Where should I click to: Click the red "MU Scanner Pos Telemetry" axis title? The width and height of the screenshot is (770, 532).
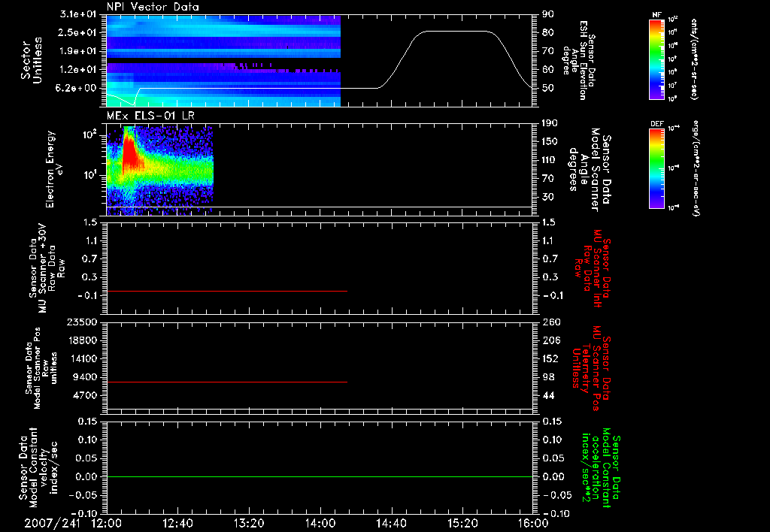[590, 368]
